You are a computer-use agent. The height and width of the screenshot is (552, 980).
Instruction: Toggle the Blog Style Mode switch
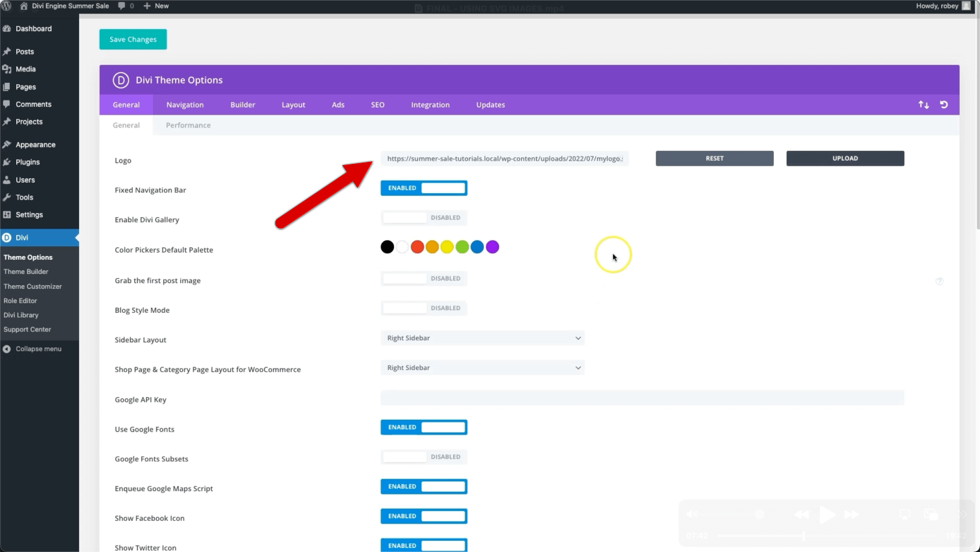click(424, 308)
